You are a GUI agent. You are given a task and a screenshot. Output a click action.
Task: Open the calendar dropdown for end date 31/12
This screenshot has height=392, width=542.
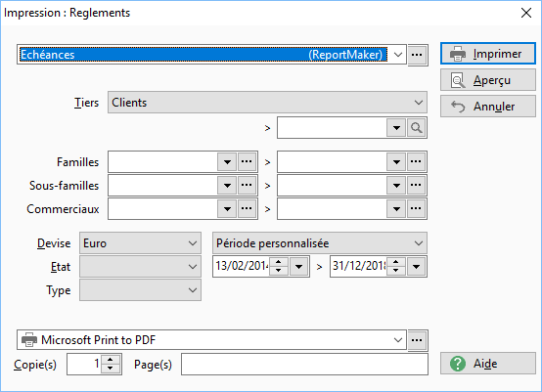click(x=416, y=266)
